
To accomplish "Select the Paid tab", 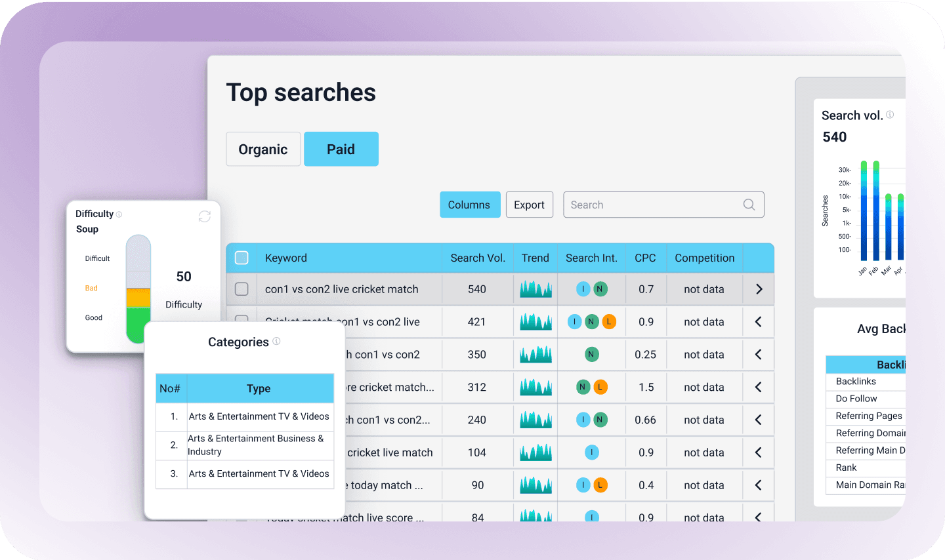I will (x=341, y=149).
